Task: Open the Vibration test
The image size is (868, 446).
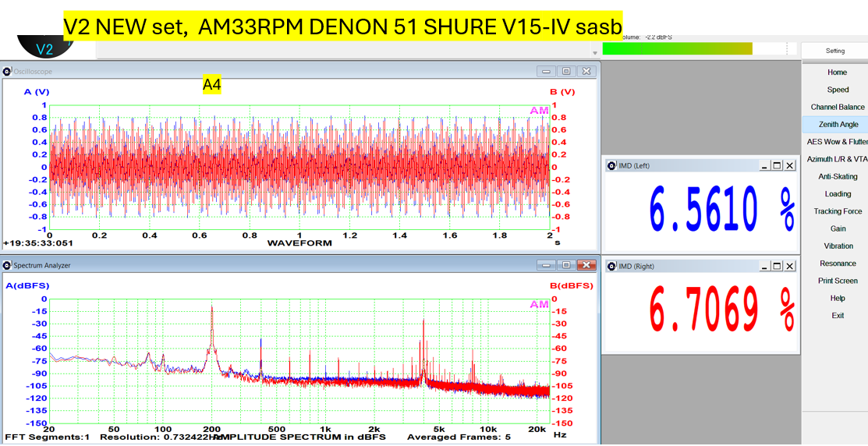Action: tap(838, 246)
